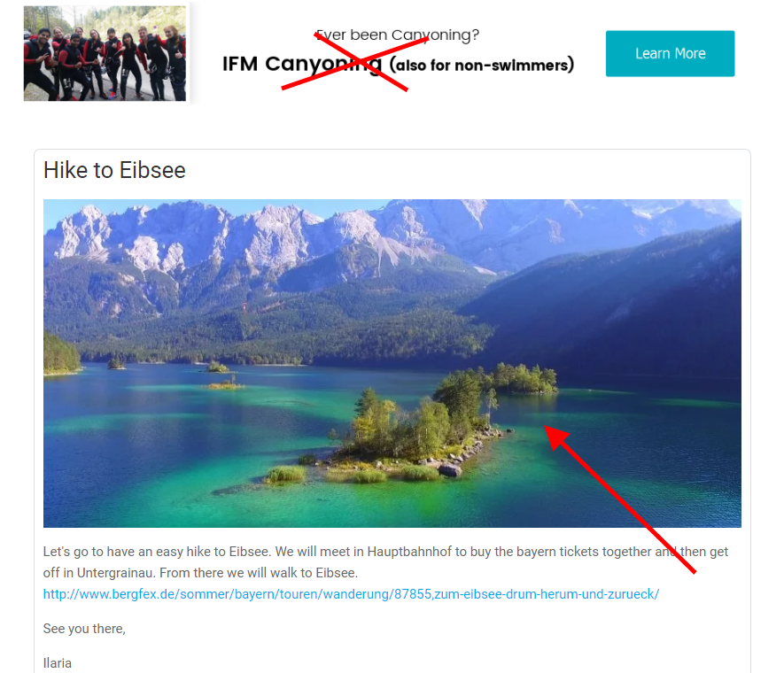
Task: Click the word "Untergrainau" in the description
Action: coord(114,573)
